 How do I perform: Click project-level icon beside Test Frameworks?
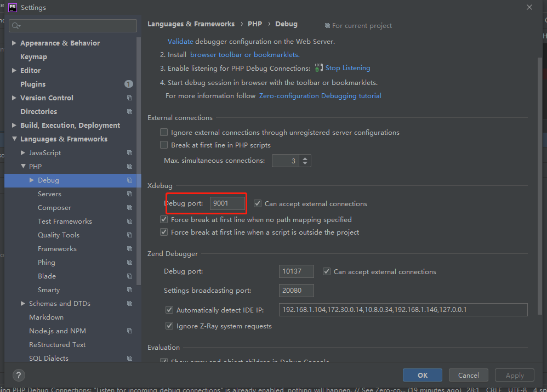pos(129,221)
